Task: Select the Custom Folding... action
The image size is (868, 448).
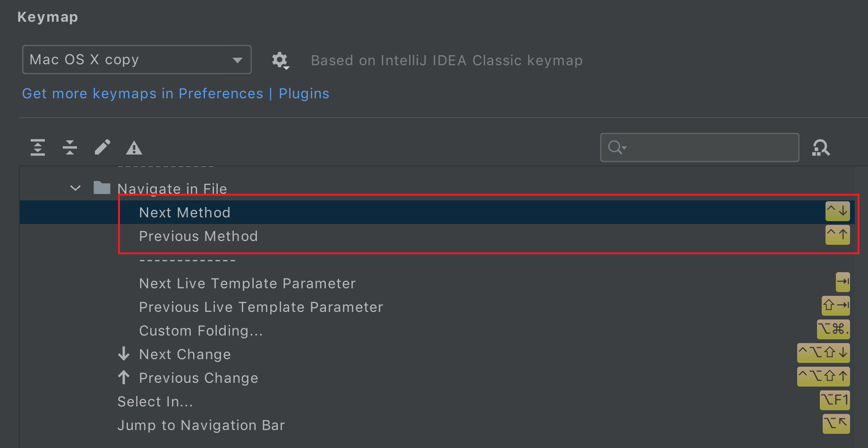Action: coord(201,331)
